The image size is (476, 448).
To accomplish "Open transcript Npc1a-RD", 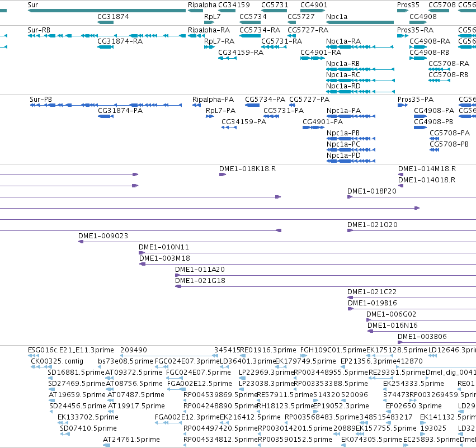I will 360,92.
